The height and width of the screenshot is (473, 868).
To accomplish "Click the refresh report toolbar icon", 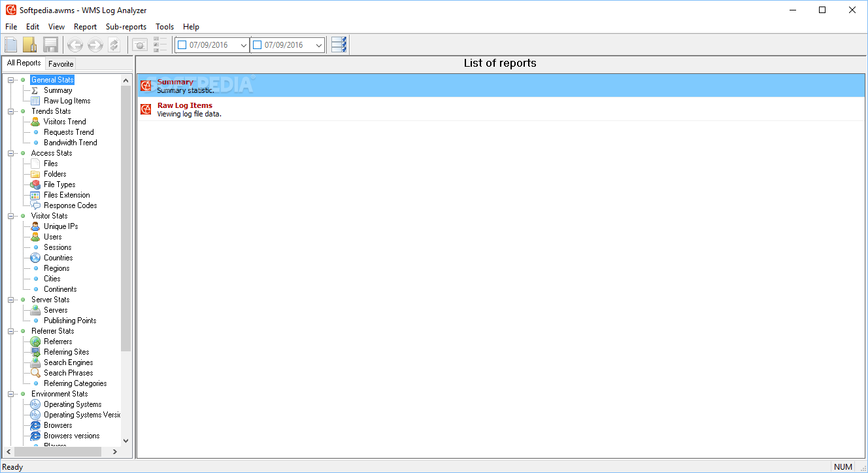I will [114, 45].
